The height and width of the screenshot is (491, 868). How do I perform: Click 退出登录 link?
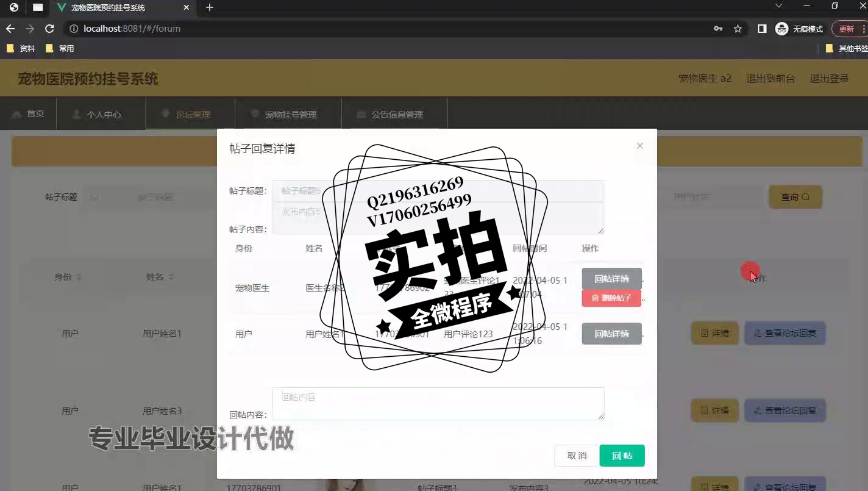(x=829, y=79)
